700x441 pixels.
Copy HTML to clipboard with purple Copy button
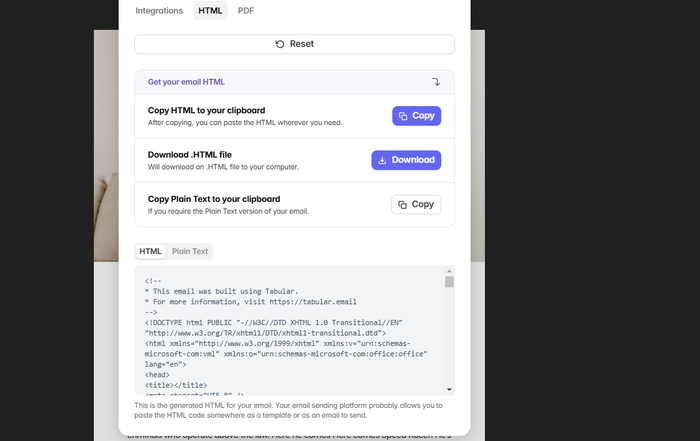pyautogui.click(x=417, y=116)
